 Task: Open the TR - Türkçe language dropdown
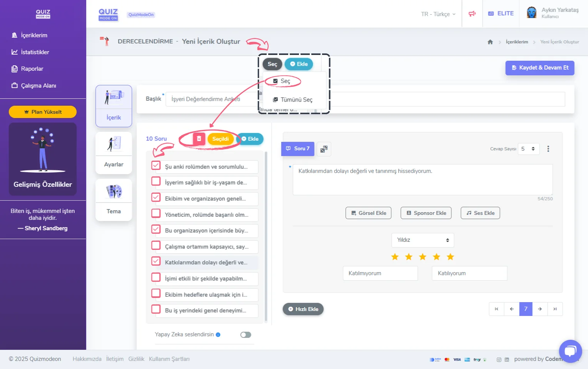pos(438,14)
